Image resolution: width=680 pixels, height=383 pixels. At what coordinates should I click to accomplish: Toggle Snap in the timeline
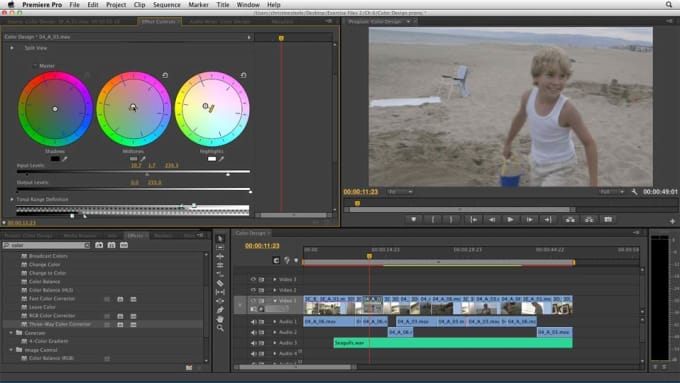276,260
